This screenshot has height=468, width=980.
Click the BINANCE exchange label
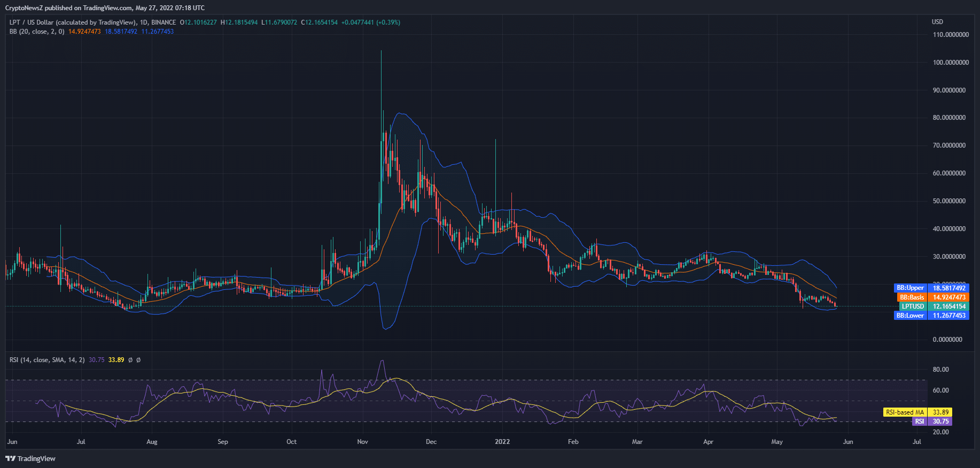click(164, 22)
